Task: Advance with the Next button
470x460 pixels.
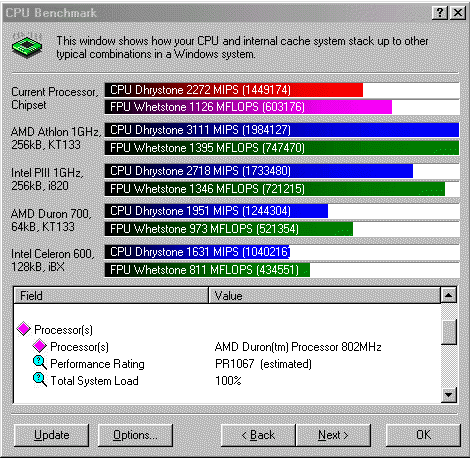Action: point(333,435)
